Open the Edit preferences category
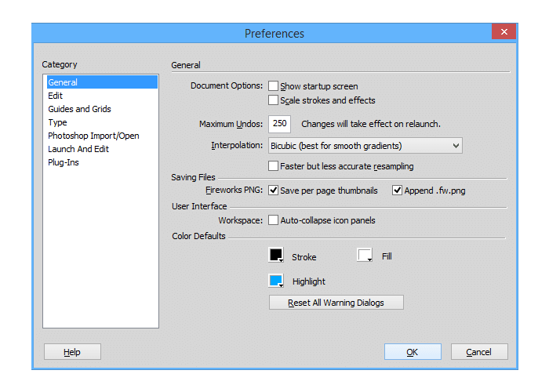 pyautogui.click(x=56, y=96)
